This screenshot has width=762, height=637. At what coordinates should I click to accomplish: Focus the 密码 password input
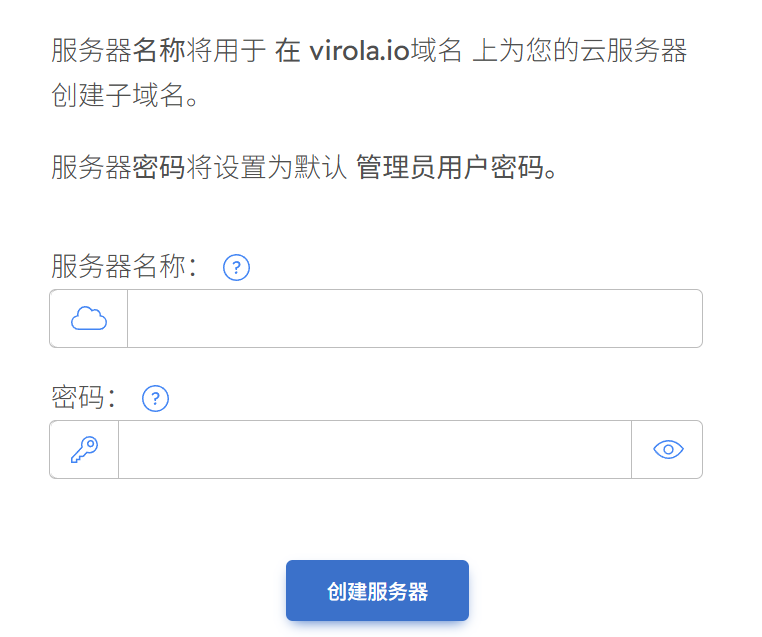(374, 450)
